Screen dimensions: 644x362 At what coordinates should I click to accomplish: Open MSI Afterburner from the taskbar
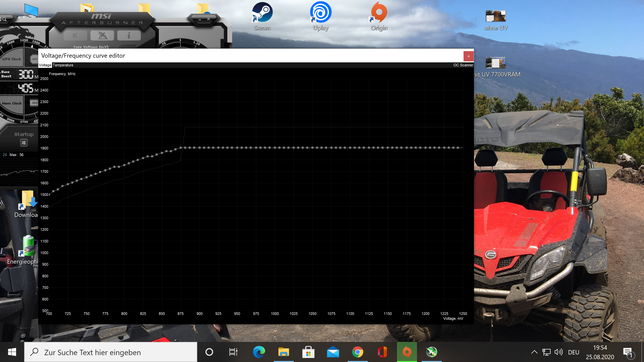click(x=431, y=352)
